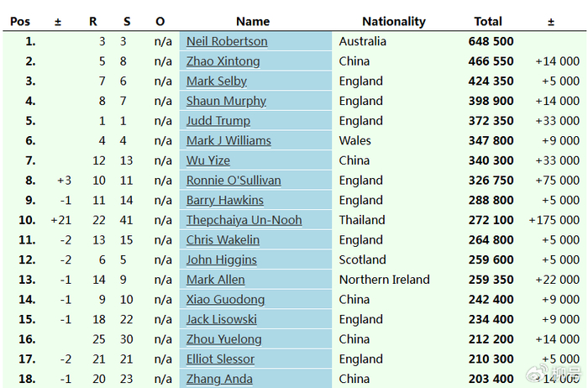Click the Zhao Xintong link

click(x=223, y=61)
